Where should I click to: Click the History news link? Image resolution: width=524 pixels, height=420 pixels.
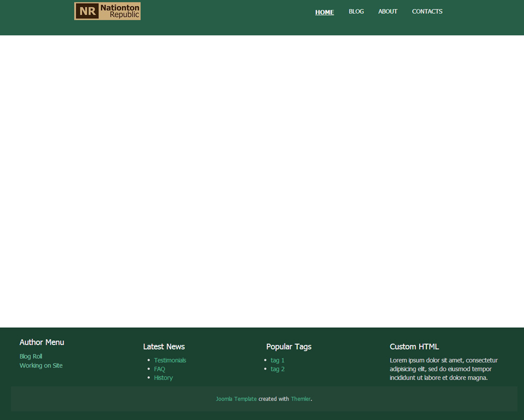click(163, 378)
